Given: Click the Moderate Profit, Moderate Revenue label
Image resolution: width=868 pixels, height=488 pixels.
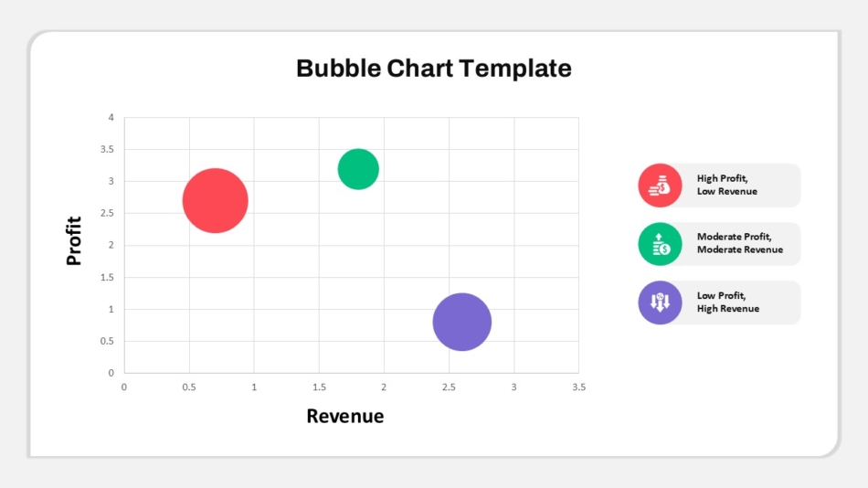Looking at the screenshot, I should tap(739, 243).
